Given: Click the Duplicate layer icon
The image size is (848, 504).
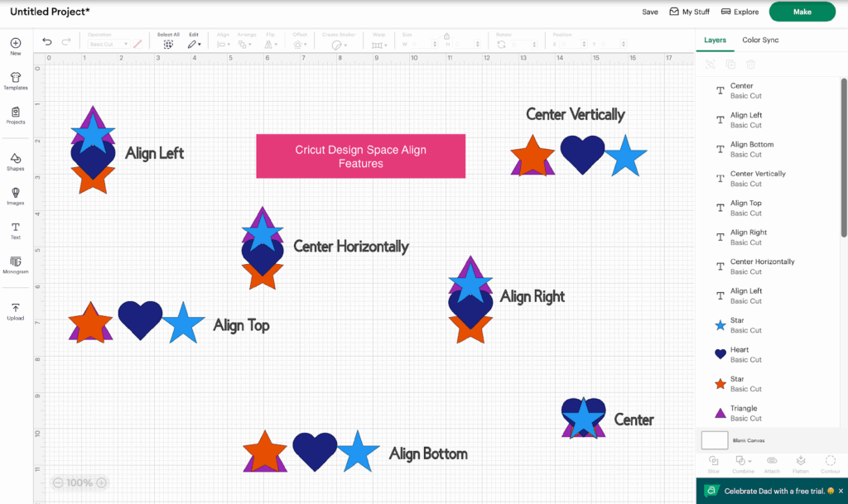Looking at the screenshot, I should [x=730, y=65].
